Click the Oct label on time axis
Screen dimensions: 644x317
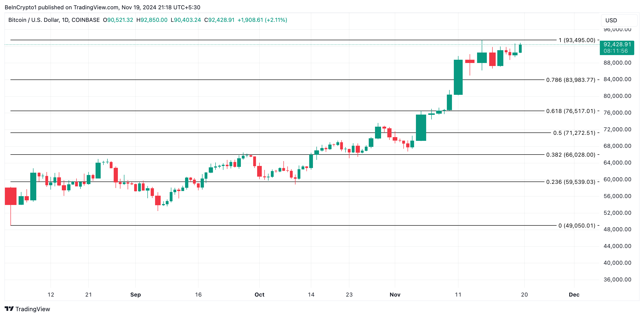[x=259, y=294]
